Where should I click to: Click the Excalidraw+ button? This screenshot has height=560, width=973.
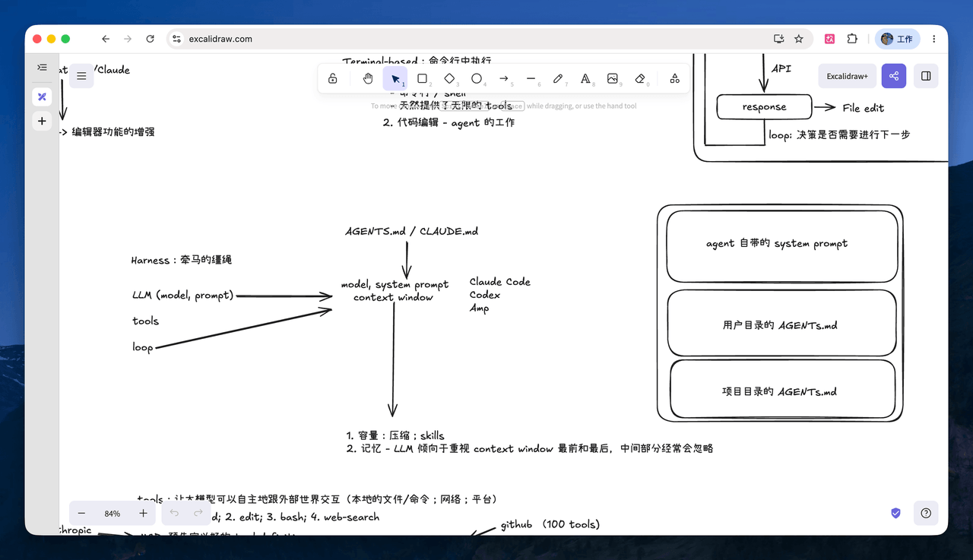point(847,76)
